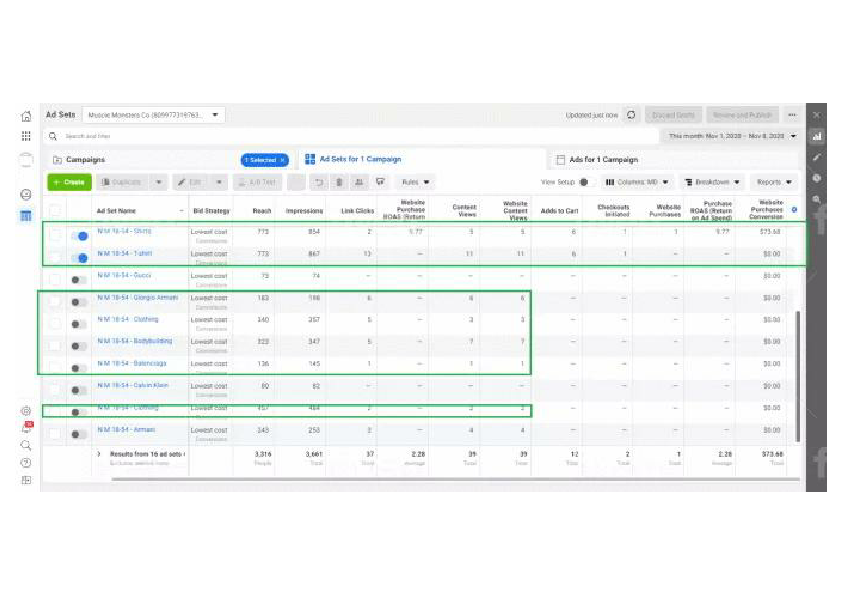Click the sidebar layout toggle icon at bottom left
842x595 pixels.
coord(26,480)
